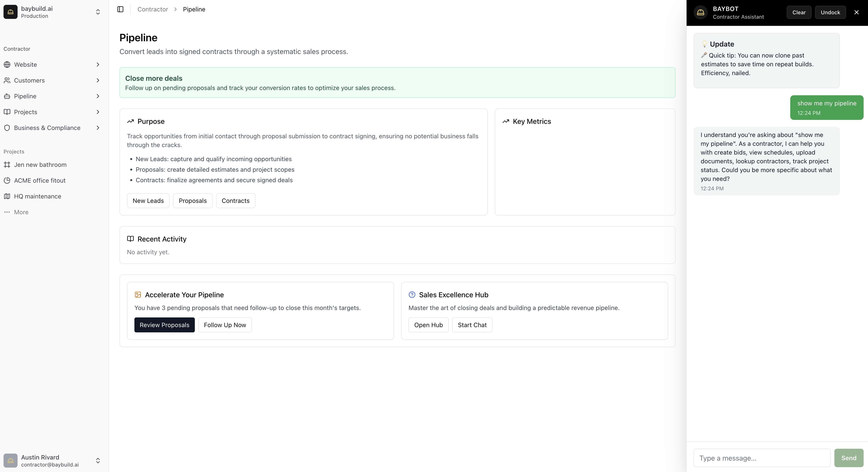Image resolution: width=868 pixels, height=472 pixels.
Task: Toggle the sidebar collapse icon
Action: pyautogui.click(x=120, y=9)
